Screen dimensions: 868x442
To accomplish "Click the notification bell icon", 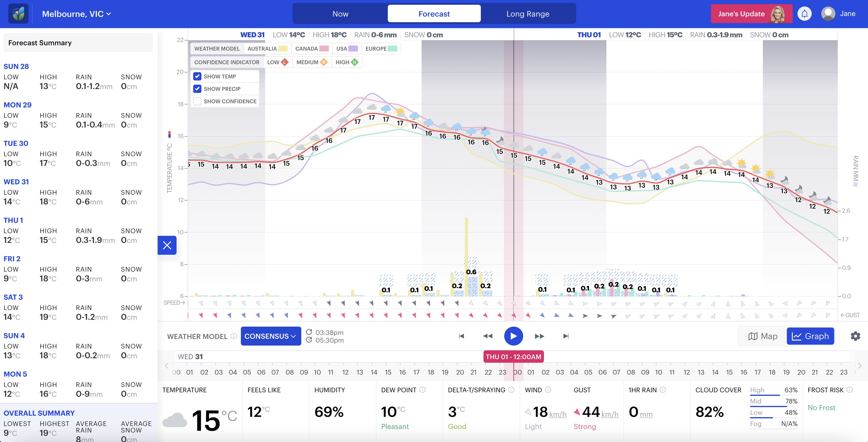I will click(805, 13).
